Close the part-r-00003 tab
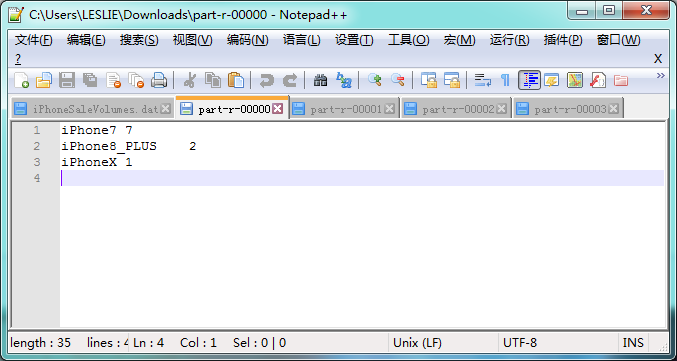This screenshot has height=361, width=677. click(x=614, y=109)
